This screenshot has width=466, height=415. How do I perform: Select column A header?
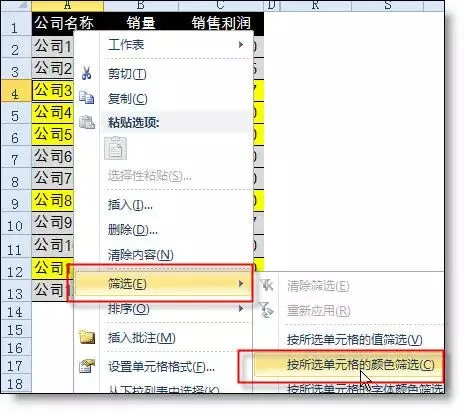click(68, 6)
